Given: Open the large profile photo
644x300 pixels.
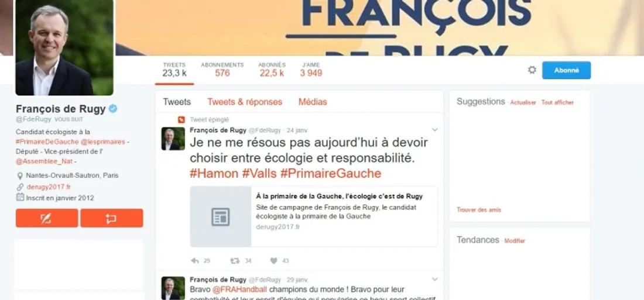Looking at the screenshot, I should 64,47.
